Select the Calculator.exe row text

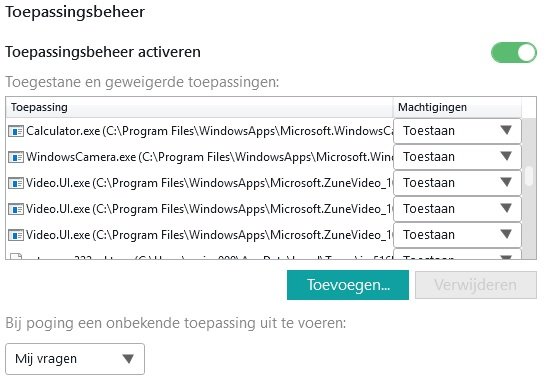tap(210, 131)
